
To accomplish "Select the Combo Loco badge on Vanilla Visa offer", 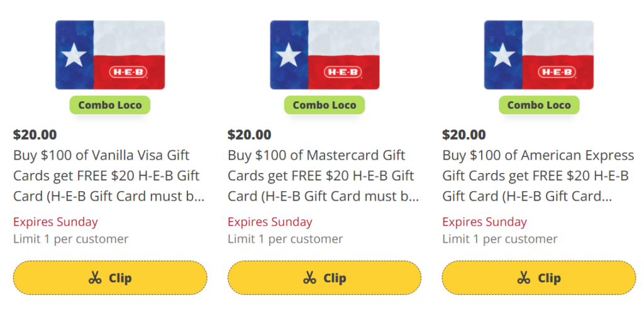I will pos(110,105).
